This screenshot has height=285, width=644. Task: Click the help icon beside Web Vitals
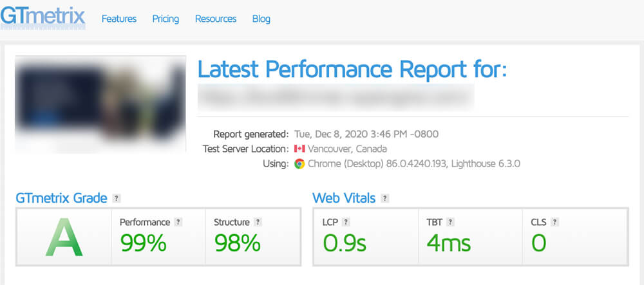[x=385, y=199]
